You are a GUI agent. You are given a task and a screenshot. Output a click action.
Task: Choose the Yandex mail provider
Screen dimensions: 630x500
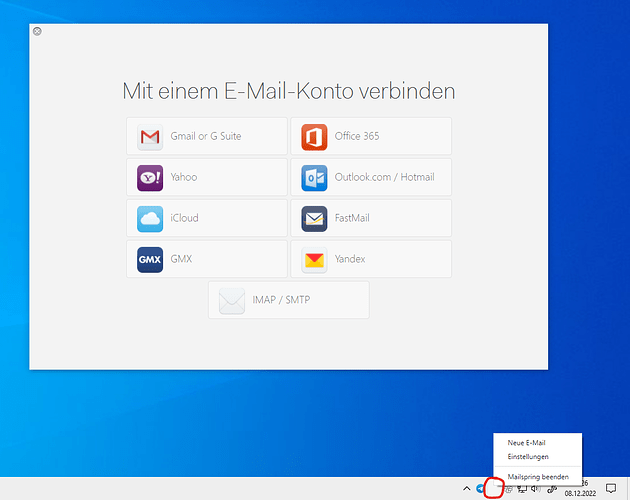[371, 259]
